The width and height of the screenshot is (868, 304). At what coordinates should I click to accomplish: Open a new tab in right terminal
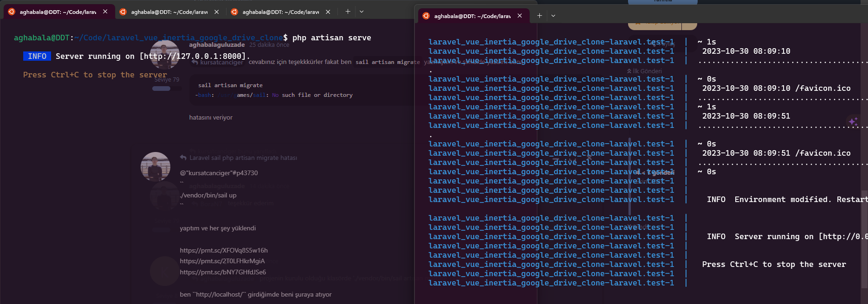pyautogui.click(x=539, y=16)
